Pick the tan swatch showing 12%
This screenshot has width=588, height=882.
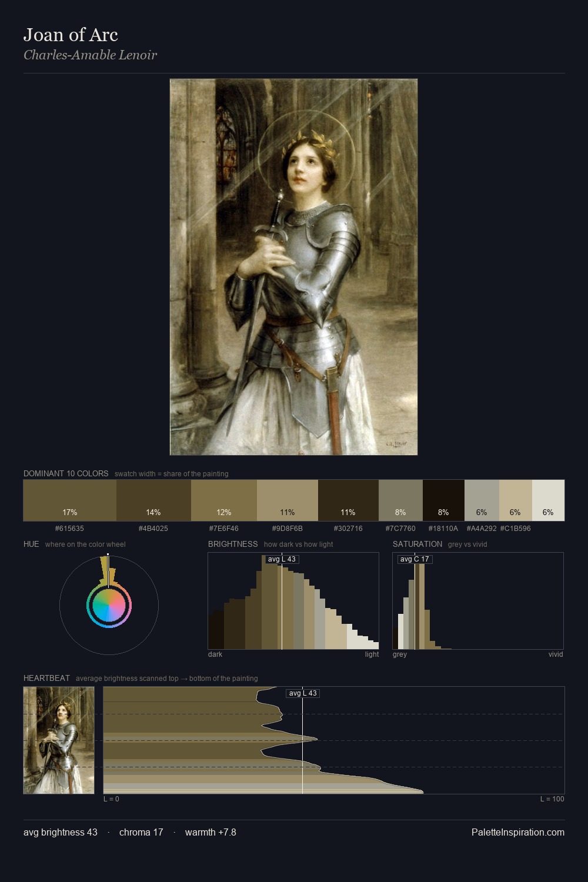[224, 500]
